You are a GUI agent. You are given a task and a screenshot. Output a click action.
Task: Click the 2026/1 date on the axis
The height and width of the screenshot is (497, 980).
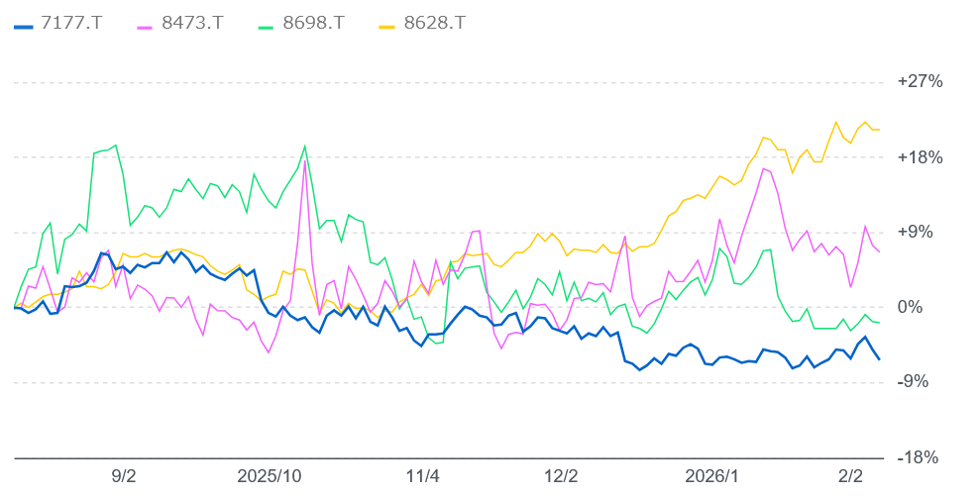[712, 476]
